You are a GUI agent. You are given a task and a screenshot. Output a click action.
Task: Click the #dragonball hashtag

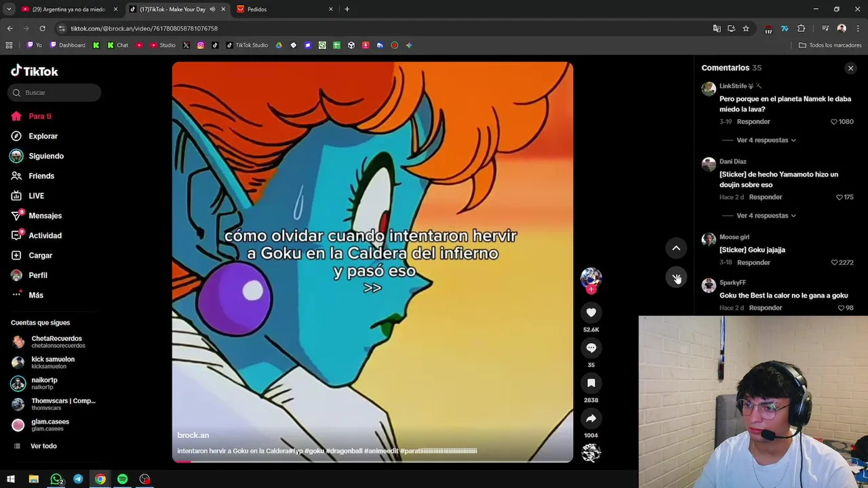[344, 451]
